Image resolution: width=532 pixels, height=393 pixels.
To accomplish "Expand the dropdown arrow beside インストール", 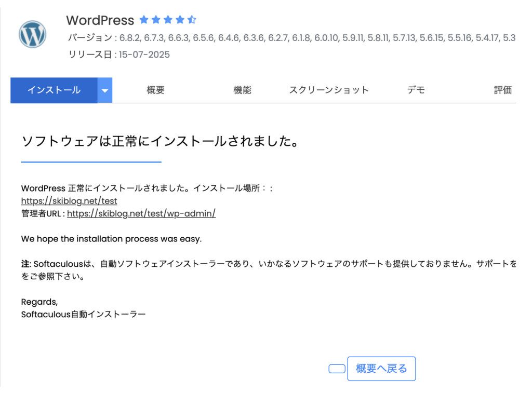I will (x=105, y=90).
